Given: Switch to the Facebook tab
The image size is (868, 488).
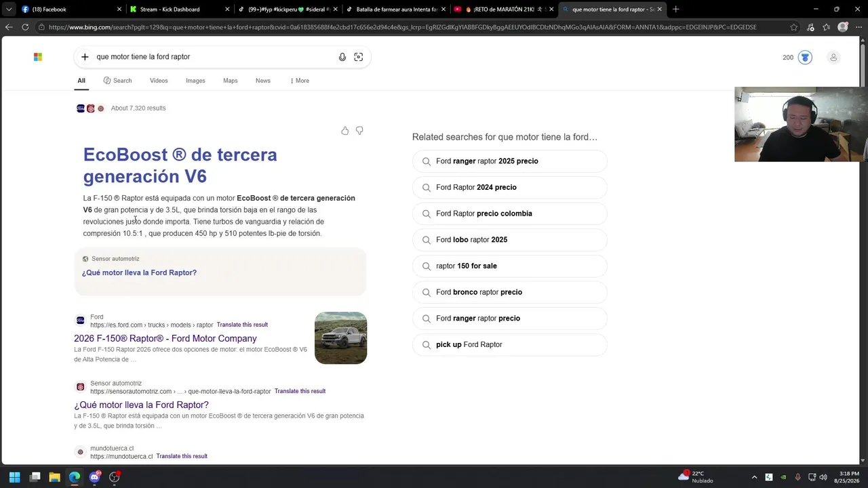Looking at the screenshot, I should coord(71,9).
